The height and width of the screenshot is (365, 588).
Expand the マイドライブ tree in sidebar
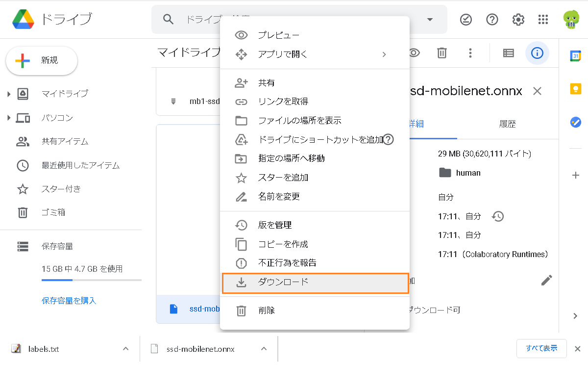click(x=9, y=94)
